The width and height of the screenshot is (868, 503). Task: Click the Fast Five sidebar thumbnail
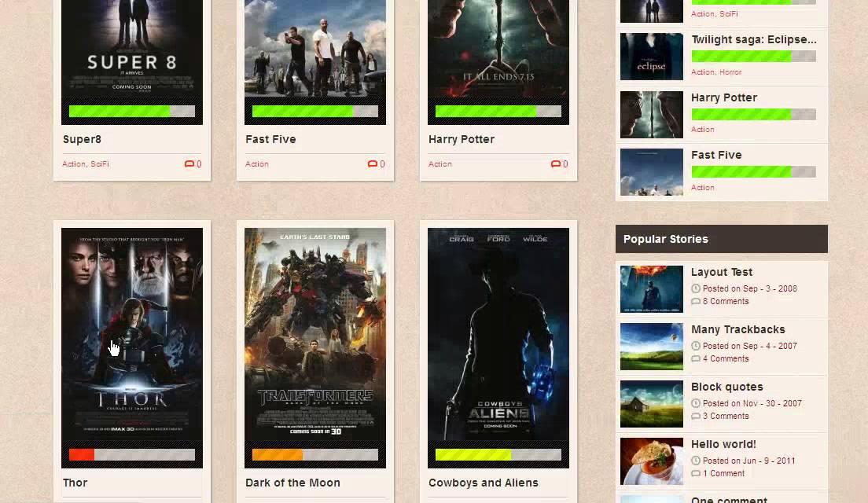coord(652,172)
